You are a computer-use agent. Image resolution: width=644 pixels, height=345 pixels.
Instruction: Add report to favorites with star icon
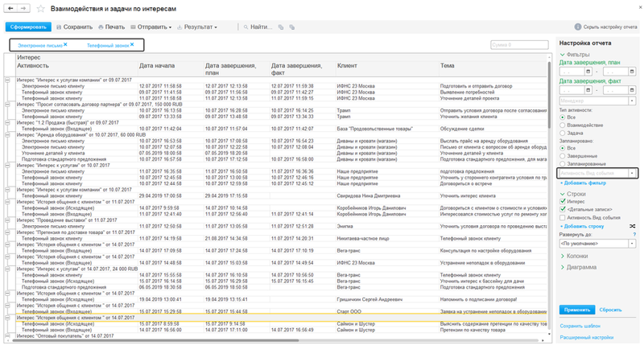(40, 9)
